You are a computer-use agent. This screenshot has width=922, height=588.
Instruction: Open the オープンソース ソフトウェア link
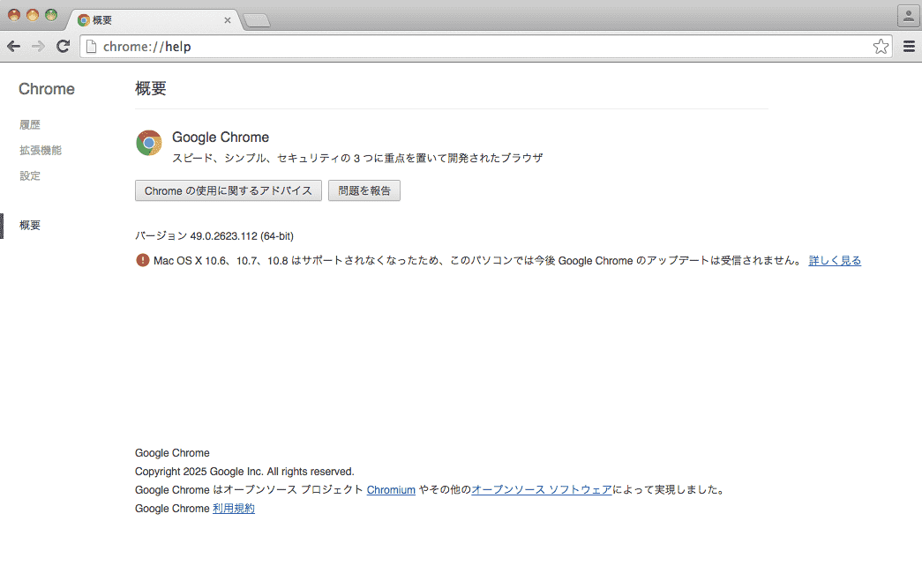(542, 489)
